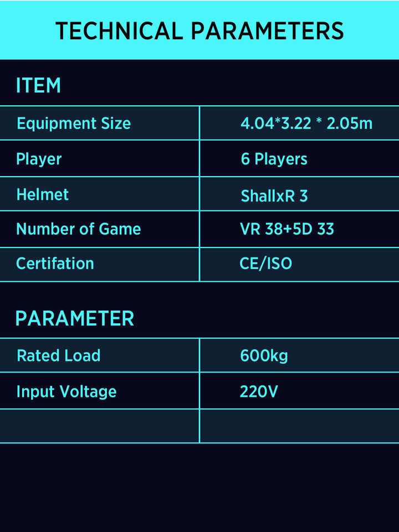Select the ITEM section heading
The width and height of the screenshot is (399, 532).
(39, 86)
